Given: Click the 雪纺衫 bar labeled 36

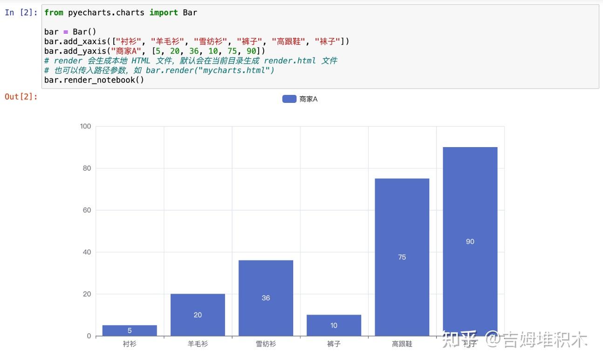Looking at the screenshot, I should tap(266, 298).
